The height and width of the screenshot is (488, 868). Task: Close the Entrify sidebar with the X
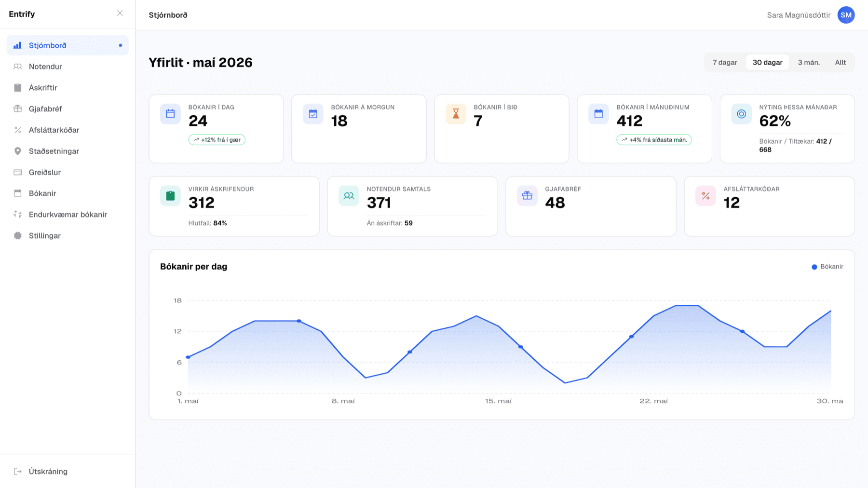coord(120,14)
